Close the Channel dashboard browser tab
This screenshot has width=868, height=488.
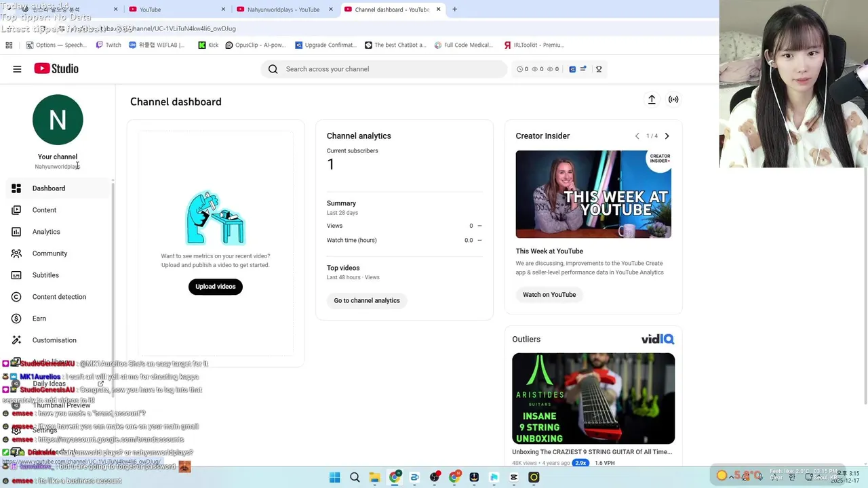click(x=438, y=9)
